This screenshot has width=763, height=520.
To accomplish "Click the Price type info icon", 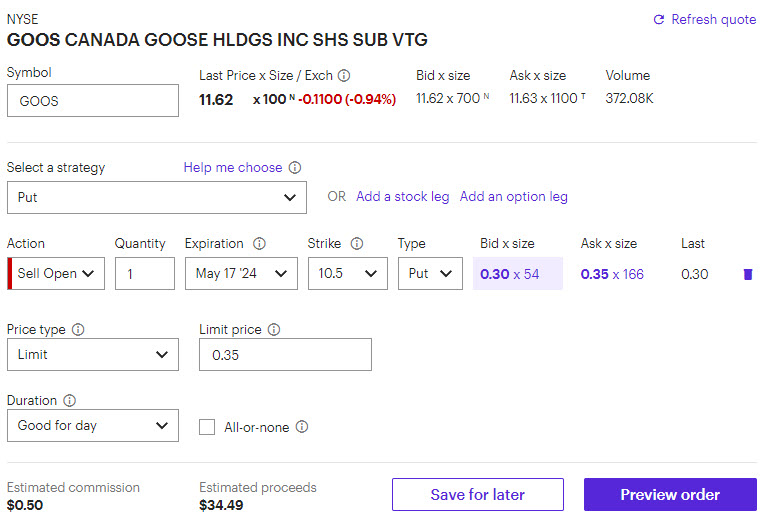I will [79, 329].
